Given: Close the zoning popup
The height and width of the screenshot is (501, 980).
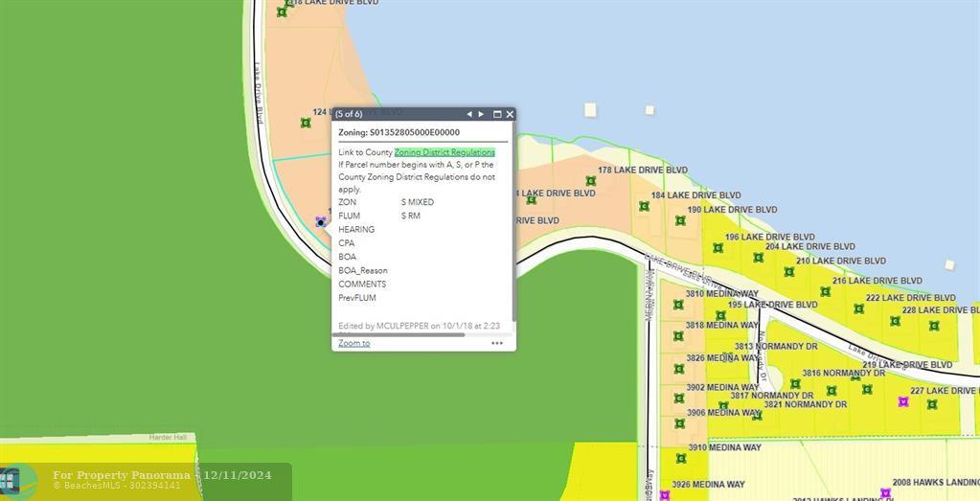Looking at the screenshot, I should point(510,114).
